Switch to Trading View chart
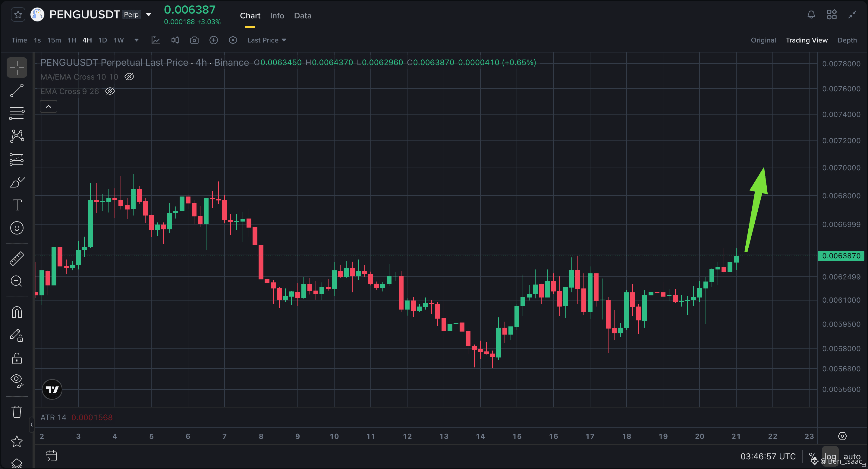The image size is (868, 469). tap(807, 40)
